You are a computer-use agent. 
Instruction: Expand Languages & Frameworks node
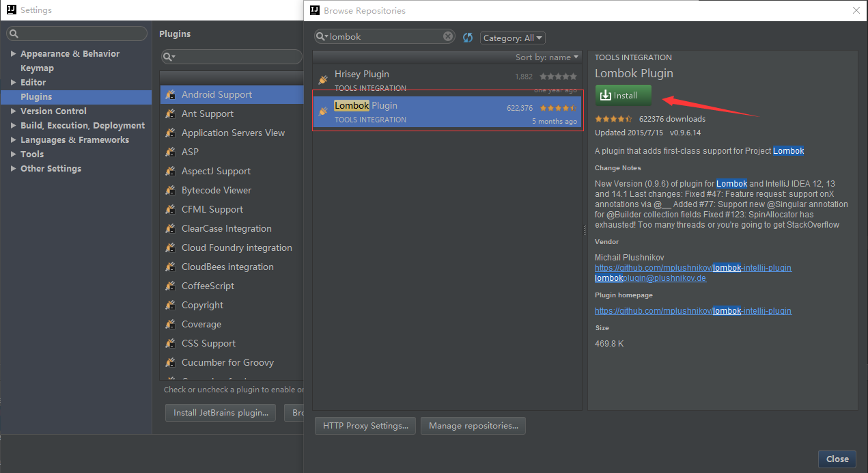click(x=13, y=140)
